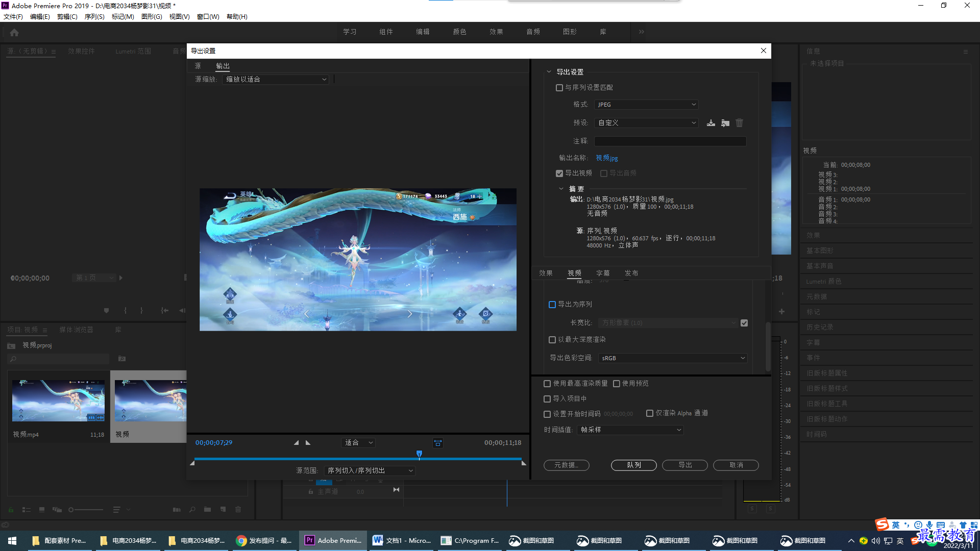Enable 使用最高渲染质量 checkbox
The image size is (980, 551).
(x=547, y=384)
